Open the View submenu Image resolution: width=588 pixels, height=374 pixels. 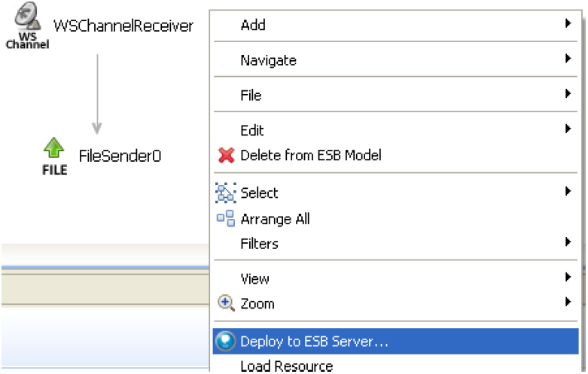pyautogui.click(x=254, y=278)
